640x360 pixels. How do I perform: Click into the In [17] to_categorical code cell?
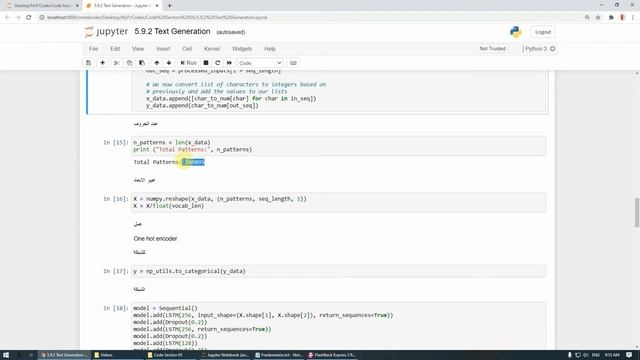point(338,271)
